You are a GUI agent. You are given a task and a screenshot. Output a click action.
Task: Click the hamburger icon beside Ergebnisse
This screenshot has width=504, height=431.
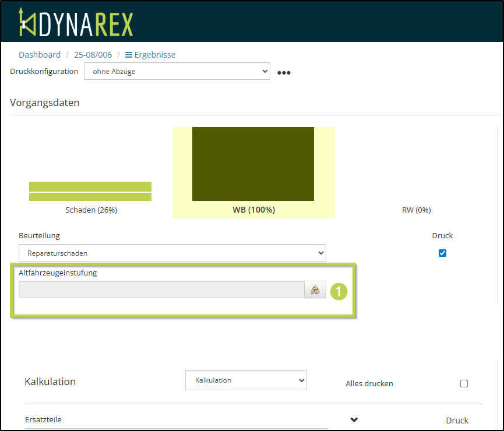coord(129,55)
